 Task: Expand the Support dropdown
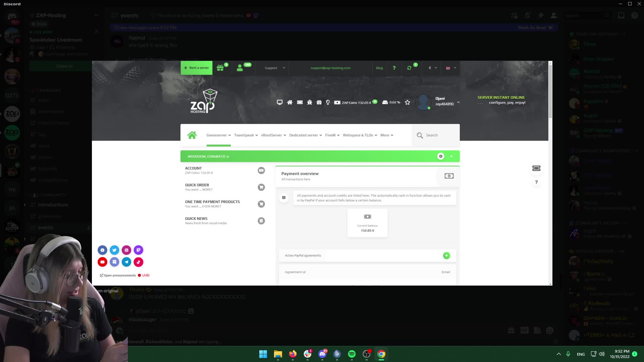point(275,68)
